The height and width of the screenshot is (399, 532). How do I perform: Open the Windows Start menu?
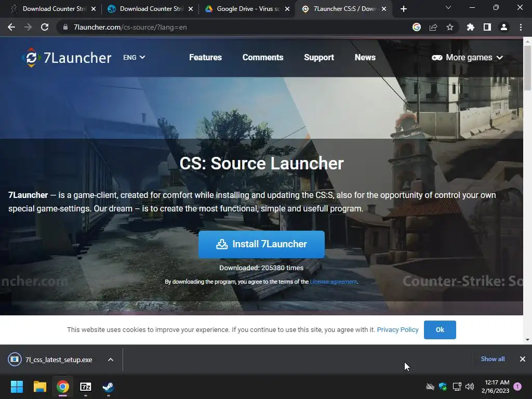coord(17,387)
